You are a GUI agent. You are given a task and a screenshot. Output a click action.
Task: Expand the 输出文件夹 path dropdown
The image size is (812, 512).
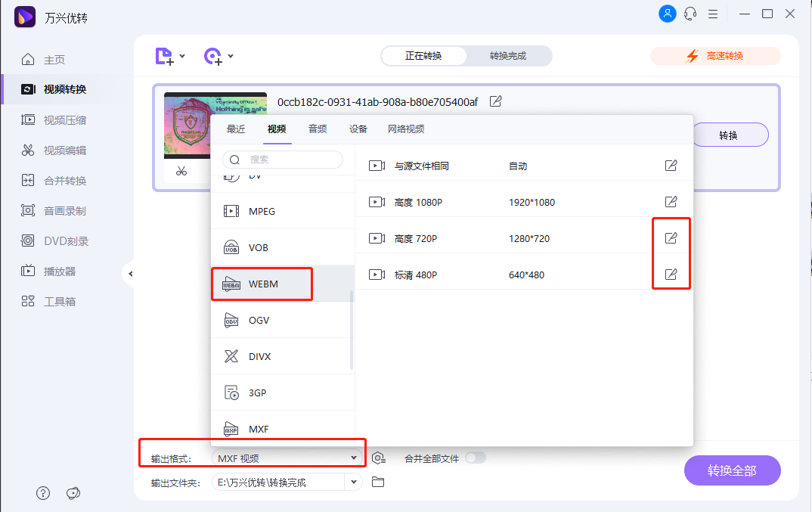click(352, 481)
